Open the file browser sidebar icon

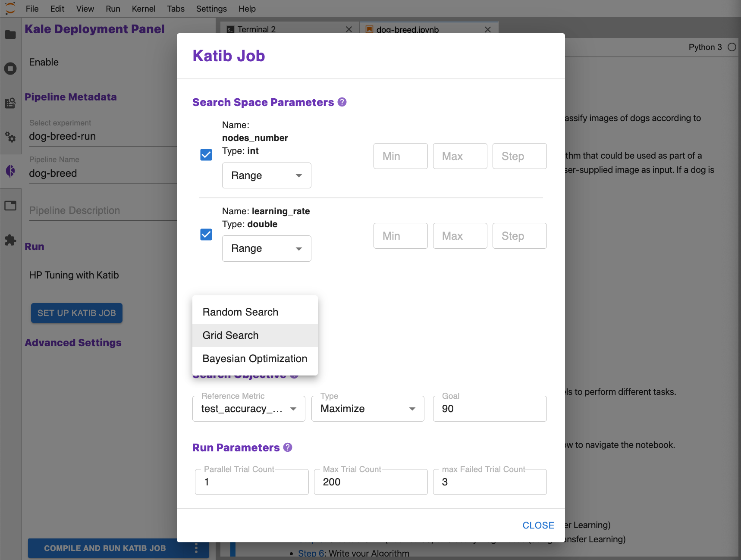[x=10, y=34]
